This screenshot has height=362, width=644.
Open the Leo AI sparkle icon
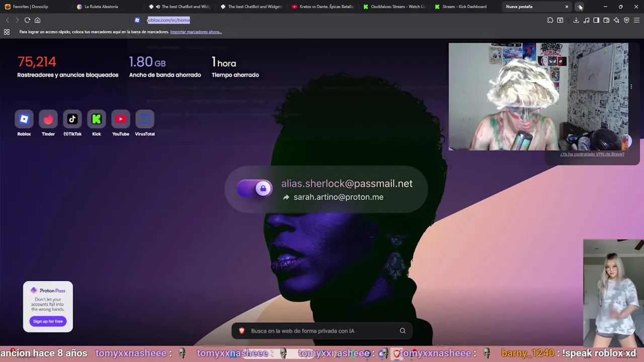[616, 20]
